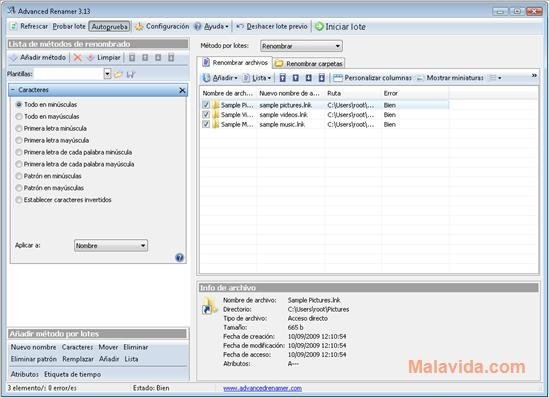Viewport: 549px width, 398px height.
Task: Open www.advancedrenamer.com link
Action: pyautogui.click(x=262, y=388)
